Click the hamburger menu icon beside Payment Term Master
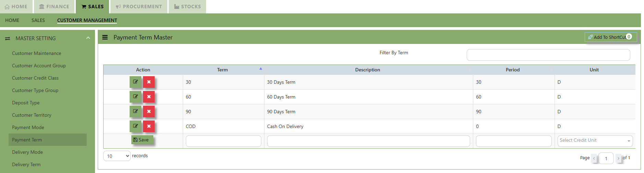 tap(105, 37)
